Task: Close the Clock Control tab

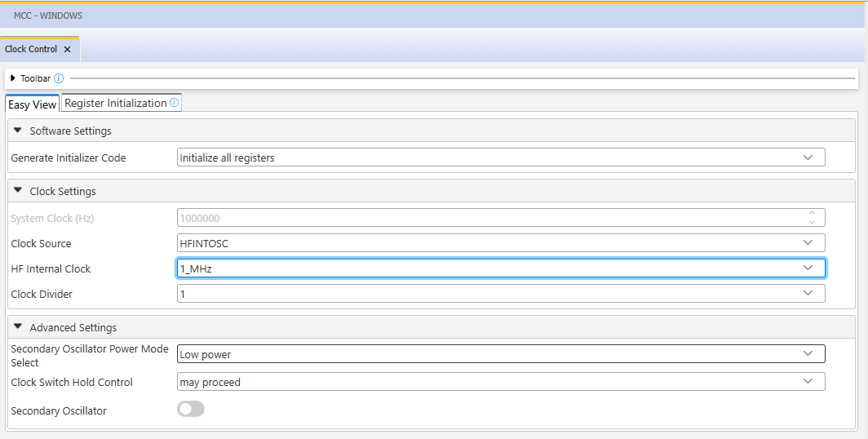Action: [68, 49]
